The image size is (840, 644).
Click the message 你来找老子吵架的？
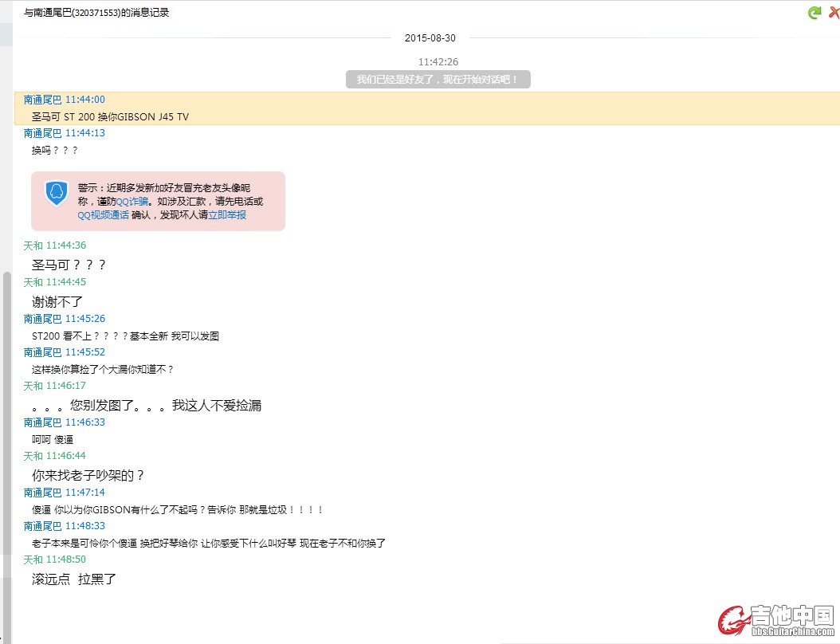[x=88, y=475]
